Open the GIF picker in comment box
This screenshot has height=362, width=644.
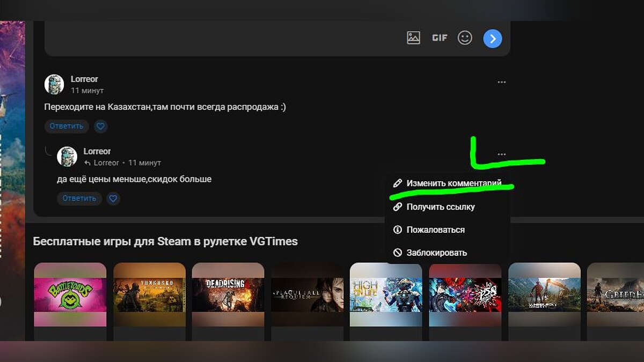point(440,38)
